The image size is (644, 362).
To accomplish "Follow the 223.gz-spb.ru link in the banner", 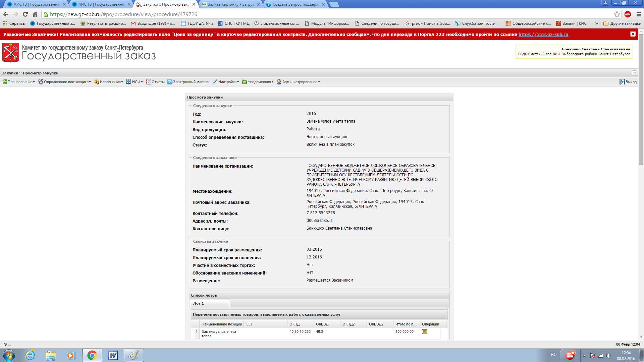I will 543,34.
